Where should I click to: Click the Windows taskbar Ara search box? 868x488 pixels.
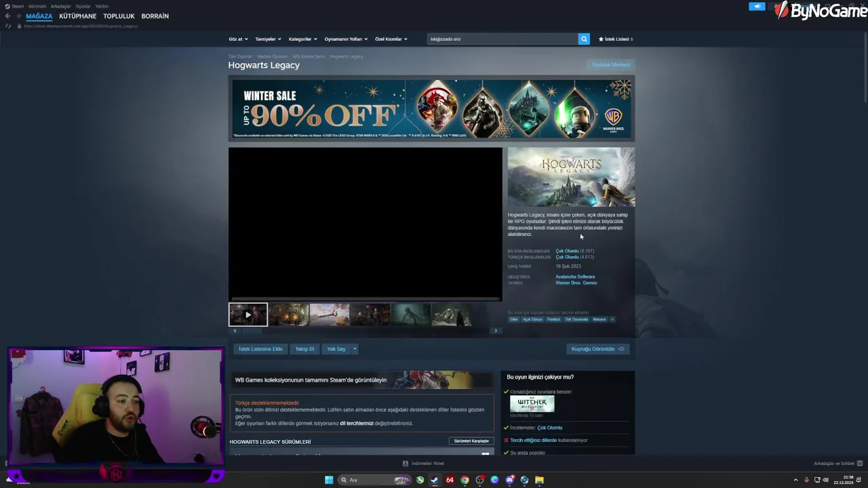click(375, 480)
